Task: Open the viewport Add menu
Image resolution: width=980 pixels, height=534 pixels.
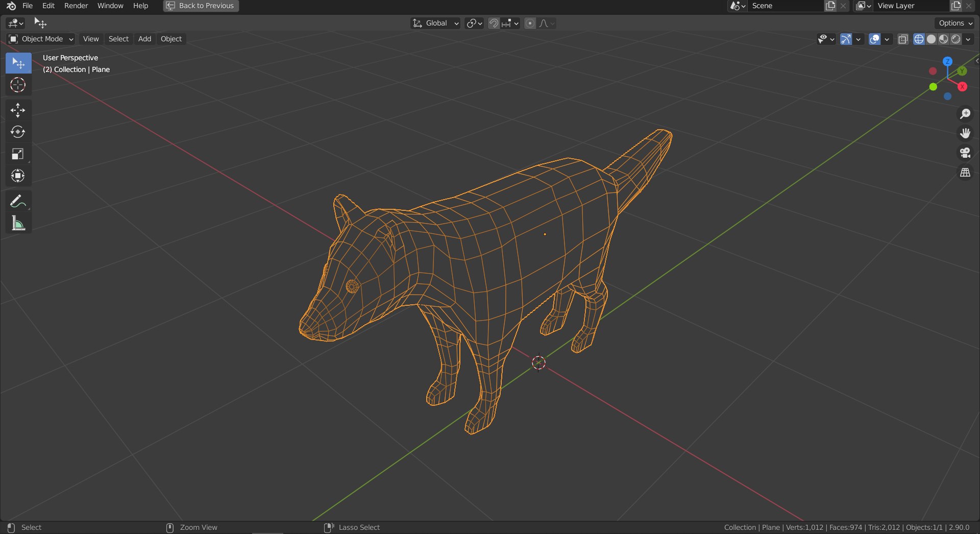Action: pos(144,39)
